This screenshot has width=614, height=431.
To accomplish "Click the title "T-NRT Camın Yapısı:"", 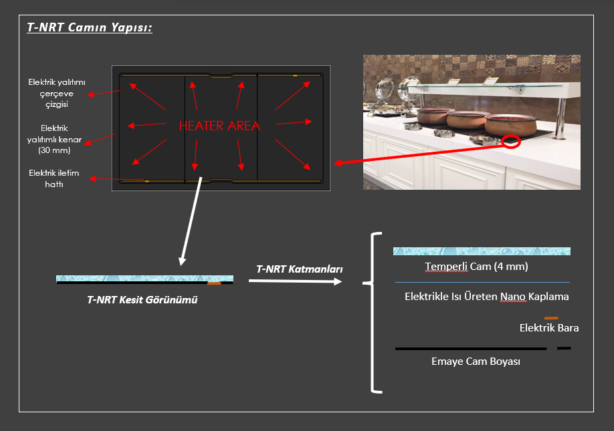I will coord(89,27).
